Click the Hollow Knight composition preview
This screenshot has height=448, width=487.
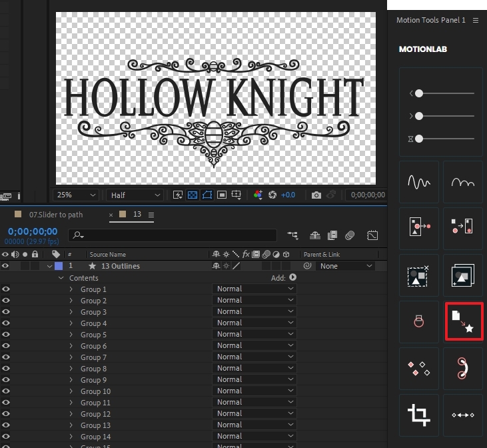(x=216, y=98)
